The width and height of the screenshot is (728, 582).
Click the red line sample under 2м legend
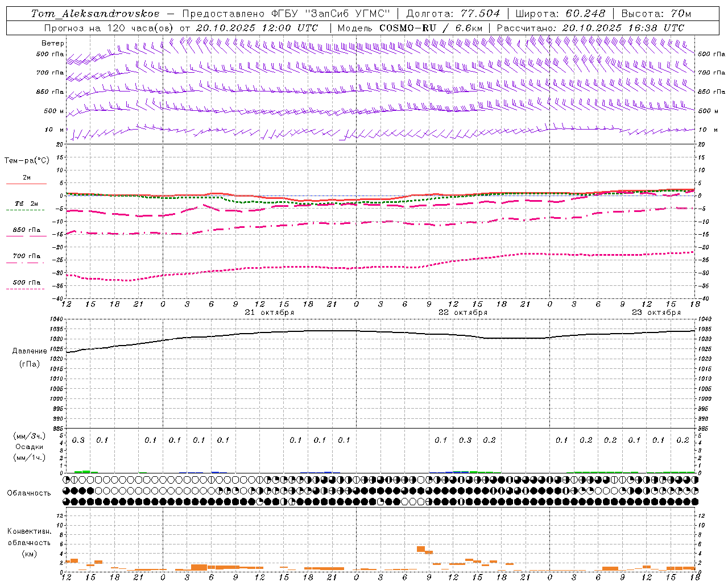point(26,184)
